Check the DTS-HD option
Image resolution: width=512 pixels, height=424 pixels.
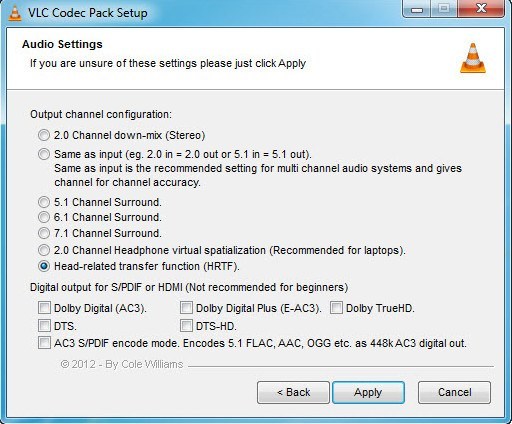click(x=186, y=326)
